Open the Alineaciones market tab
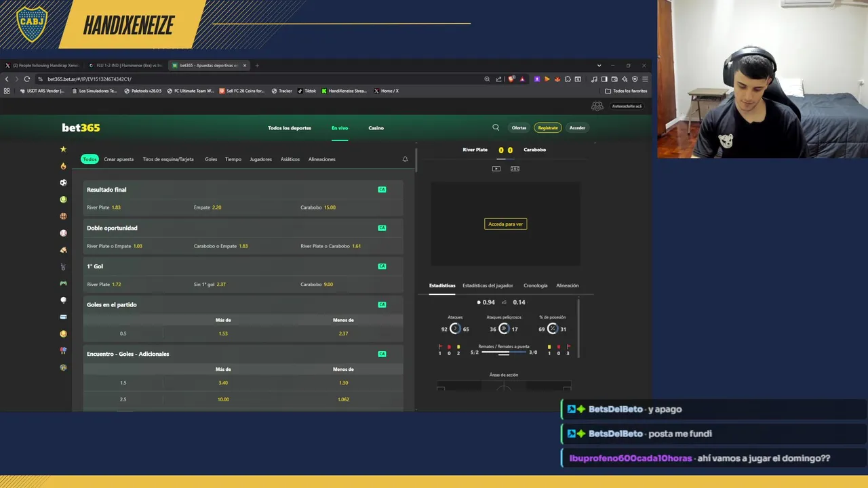The image size is (868, 488). [x=322, y=159]
